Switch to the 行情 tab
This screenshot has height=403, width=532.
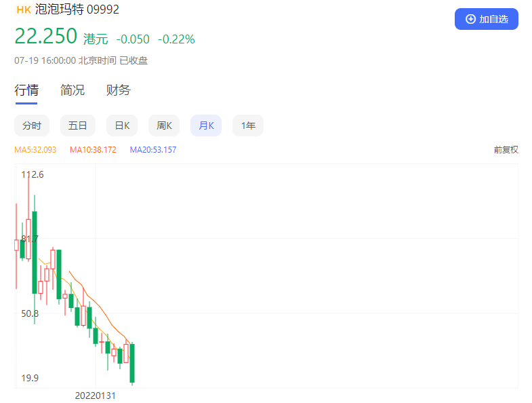pos(26,90)
